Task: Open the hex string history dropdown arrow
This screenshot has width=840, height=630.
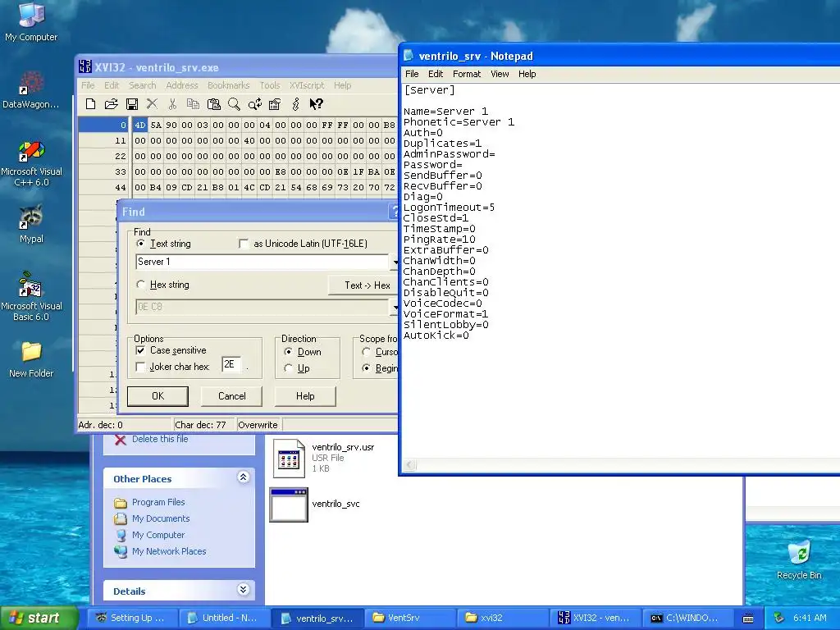Action: click(395, 307)
